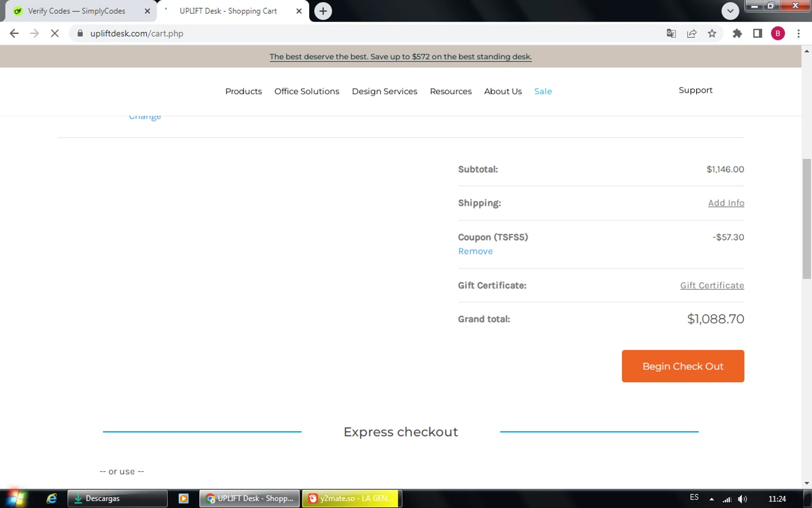812x508 pixels.
Task: Click the share page icon
Action: pos(692,34)
